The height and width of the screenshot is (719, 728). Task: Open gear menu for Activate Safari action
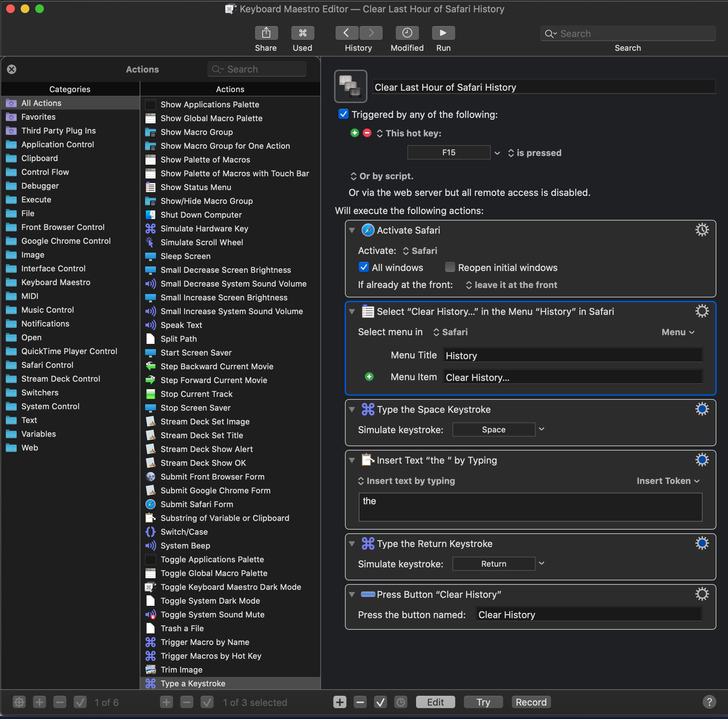tap(702, 230)
